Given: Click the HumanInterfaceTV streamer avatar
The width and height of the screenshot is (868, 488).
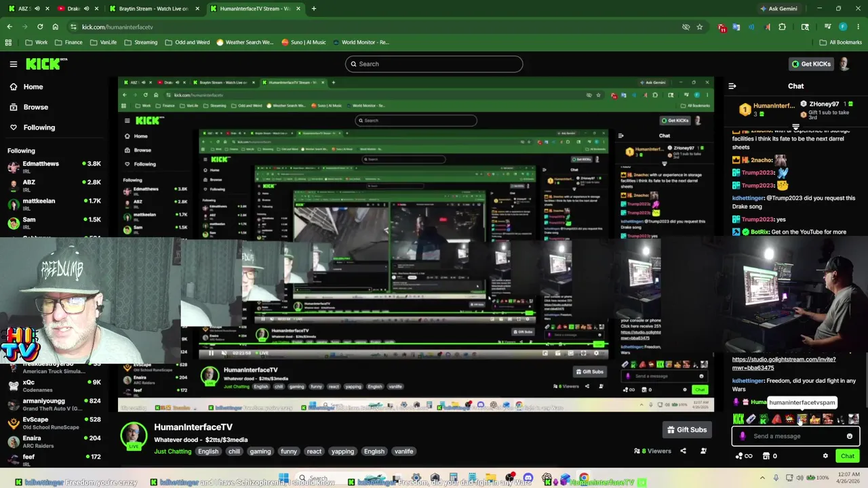Looking at the screenshot, I should point(134,435).
